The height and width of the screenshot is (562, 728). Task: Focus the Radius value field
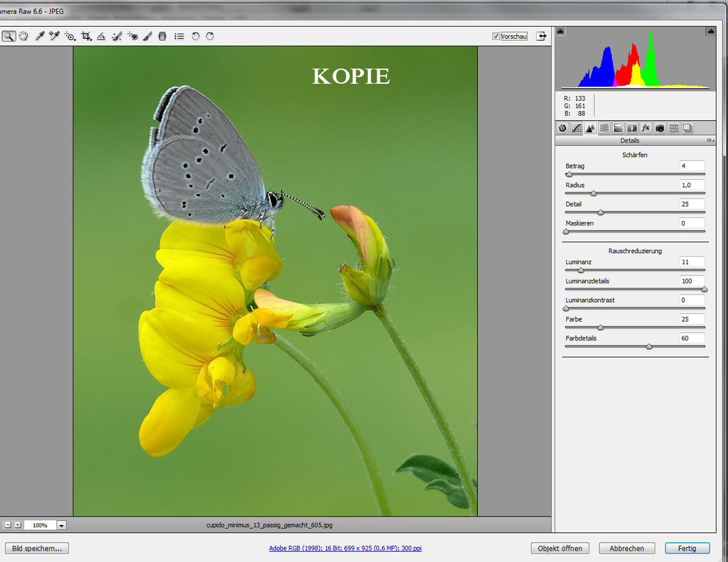click(x=692, y=185)
